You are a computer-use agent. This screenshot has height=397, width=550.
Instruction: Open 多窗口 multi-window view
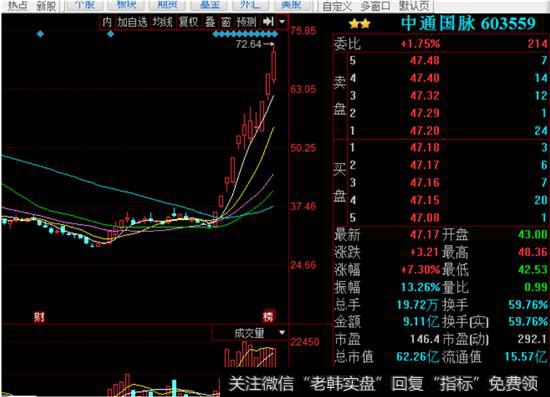[x=375, y=6]
